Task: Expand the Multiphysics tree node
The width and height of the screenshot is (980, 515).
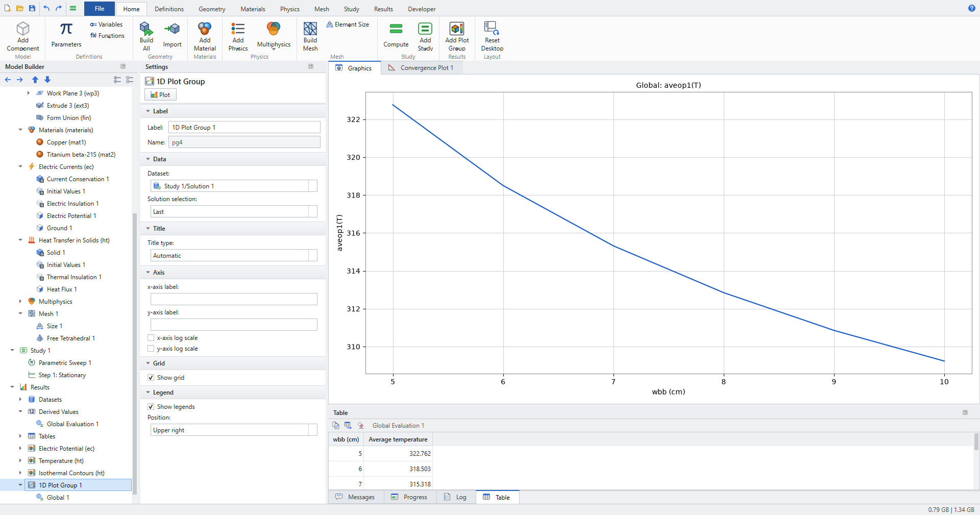Action: (x=20, y=302)
